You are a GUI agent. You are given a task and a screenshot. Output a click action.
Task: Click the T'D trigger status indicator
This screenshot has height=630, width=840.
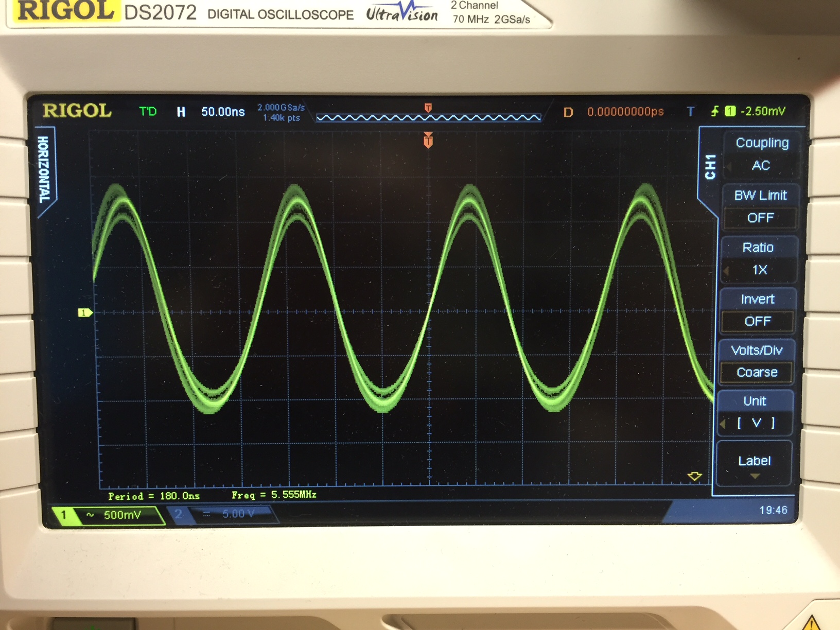148,111
